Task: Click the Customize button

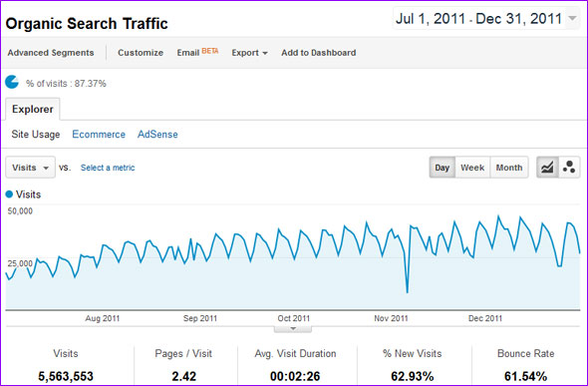Action: [141, 53]
